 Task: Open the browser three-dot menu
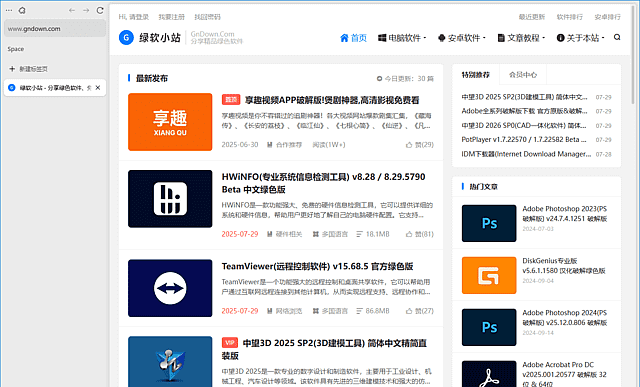pyautogui.click(x=9, y=10)
